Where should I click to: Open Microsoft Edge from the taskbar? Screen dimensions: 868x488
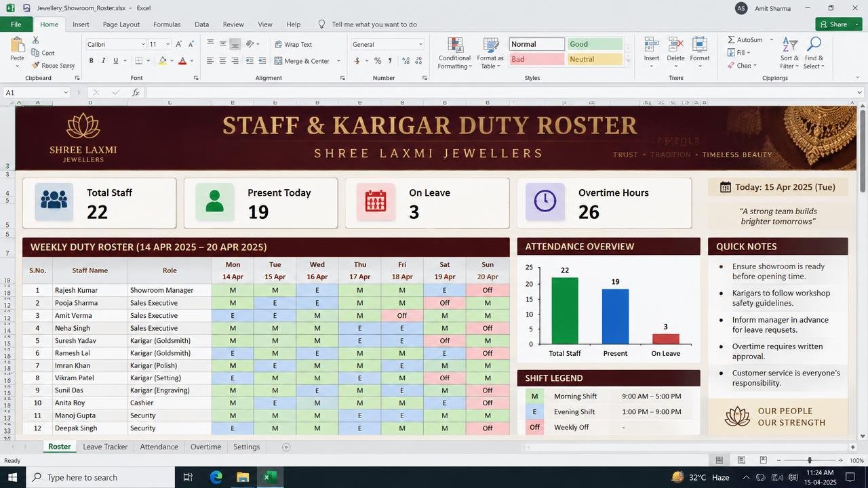tap(216, 477)
